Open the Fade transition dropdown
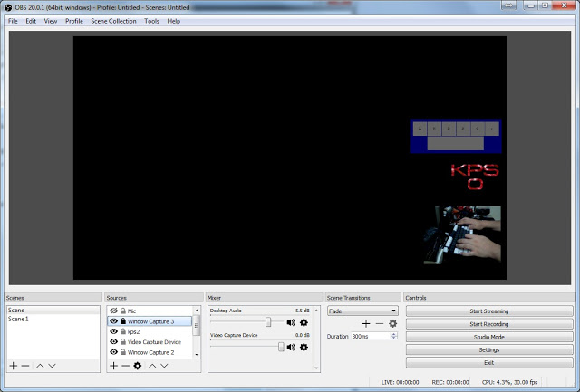 (362, 311)
